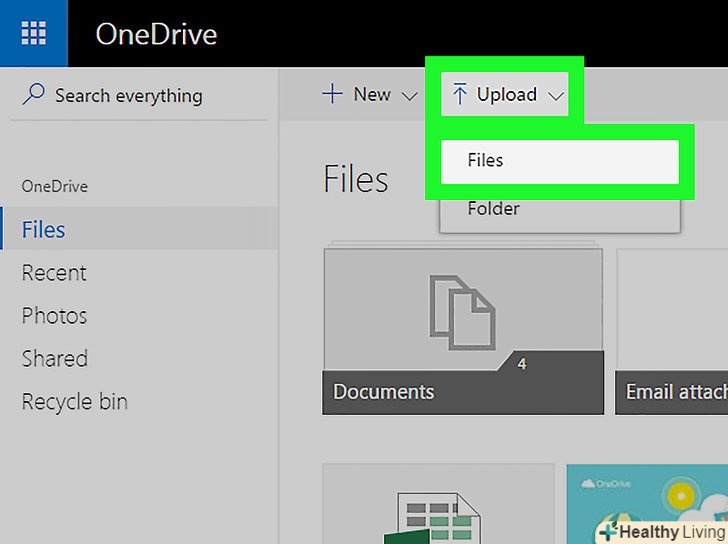
Task: Expand the New dropdown chevron
Action: 409,96
